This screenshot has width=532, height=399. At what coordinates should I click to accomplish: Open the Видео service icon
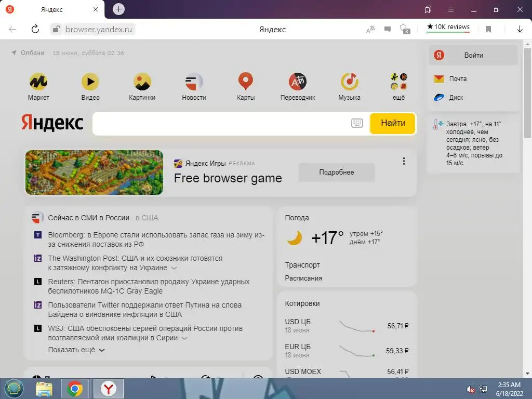(x=90, y=82)
